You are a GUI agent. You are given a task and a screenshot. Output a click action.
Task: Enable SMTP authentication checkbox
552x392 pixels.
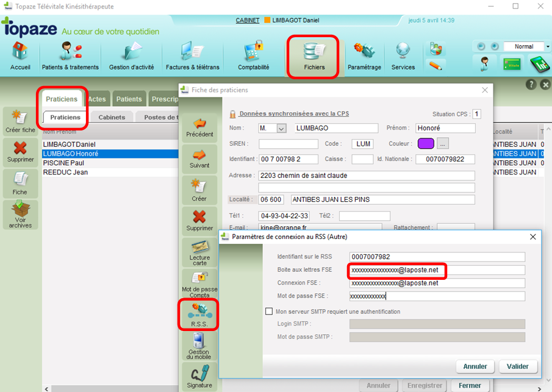pyautogui.click(x=269, y=312)
